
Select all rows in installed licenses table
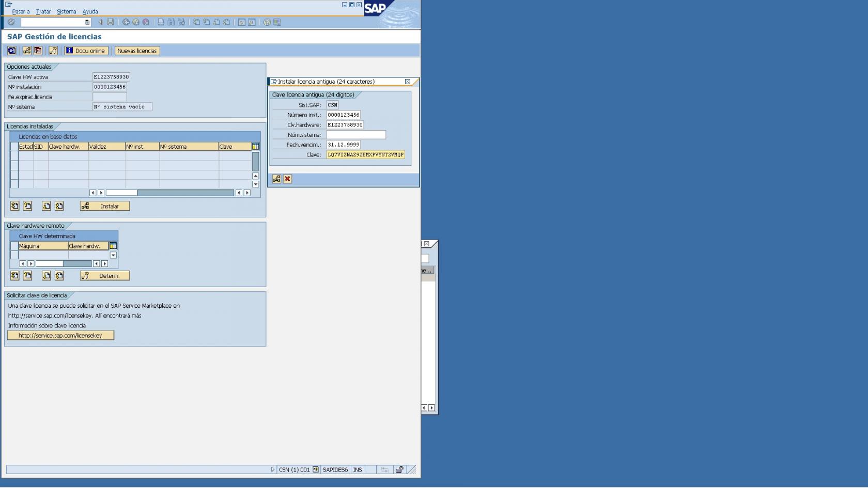click(14, 147)
